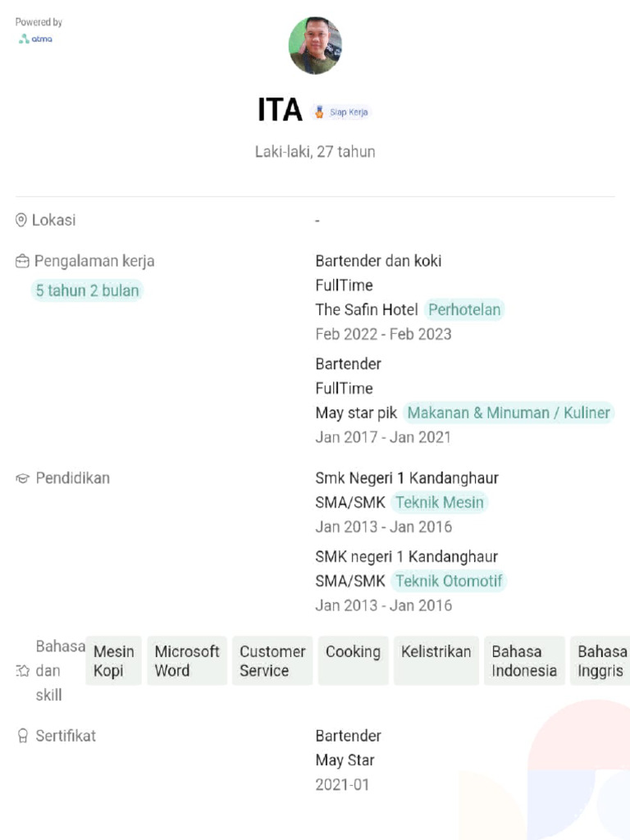The image size is (630, 840).
Task: Click the Kelistrikan skill chip
Action: tap(436, 660)
